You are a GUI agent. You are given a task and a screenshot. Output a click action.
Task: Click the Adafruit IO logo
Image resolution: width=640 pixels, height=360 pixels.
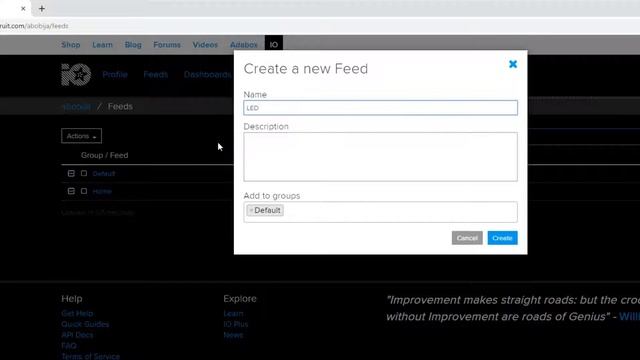76,75
